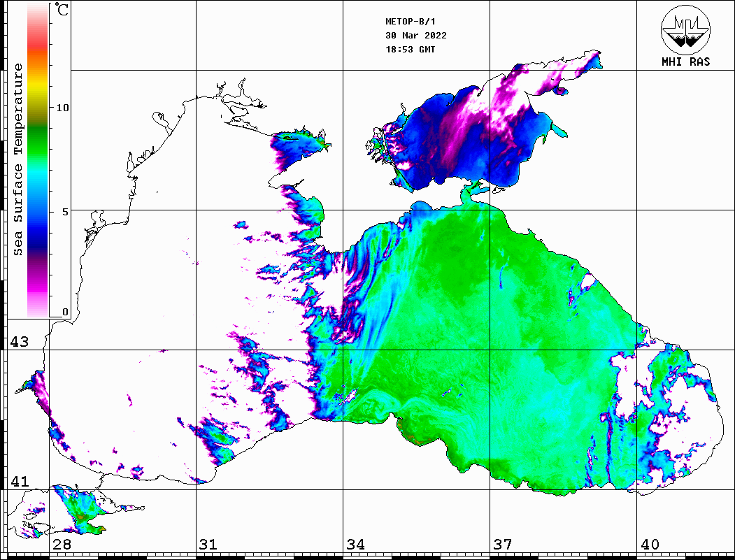Click longitude label '31'
The height and width of the screenshot is (560, 735).
tap(208, 544)
